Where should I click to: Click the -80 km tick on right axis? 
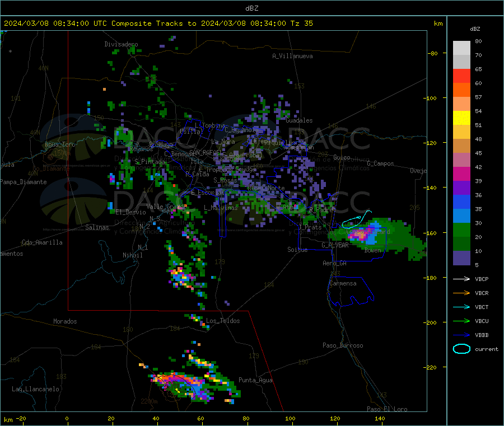point(433,53)
